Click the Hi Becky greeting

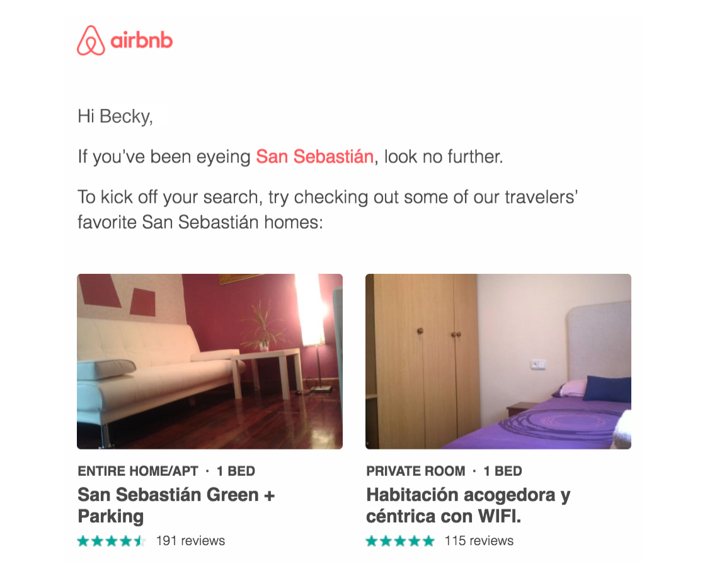115,116
